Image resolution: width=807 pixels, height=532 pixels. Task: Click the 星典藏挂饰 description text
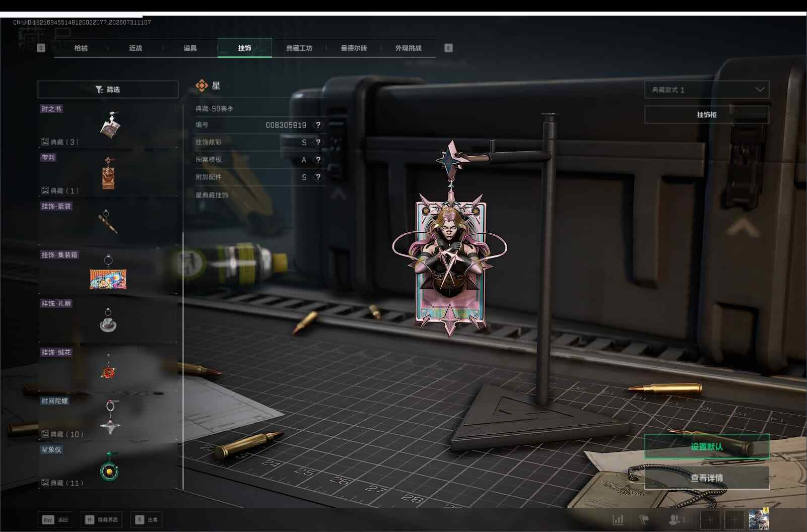(x=212, y=195)
